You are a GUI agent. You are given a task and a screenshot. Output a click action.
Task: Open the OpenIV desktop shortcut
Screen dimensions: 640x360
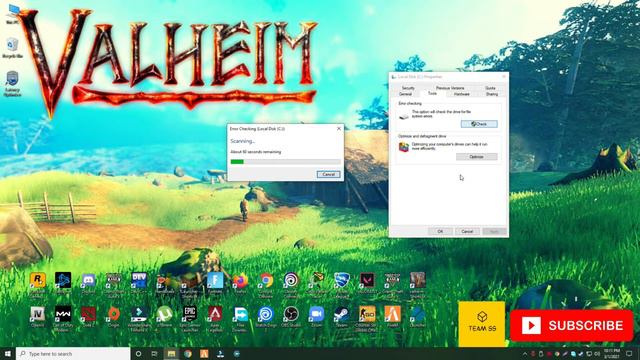(x=38, y=317)
